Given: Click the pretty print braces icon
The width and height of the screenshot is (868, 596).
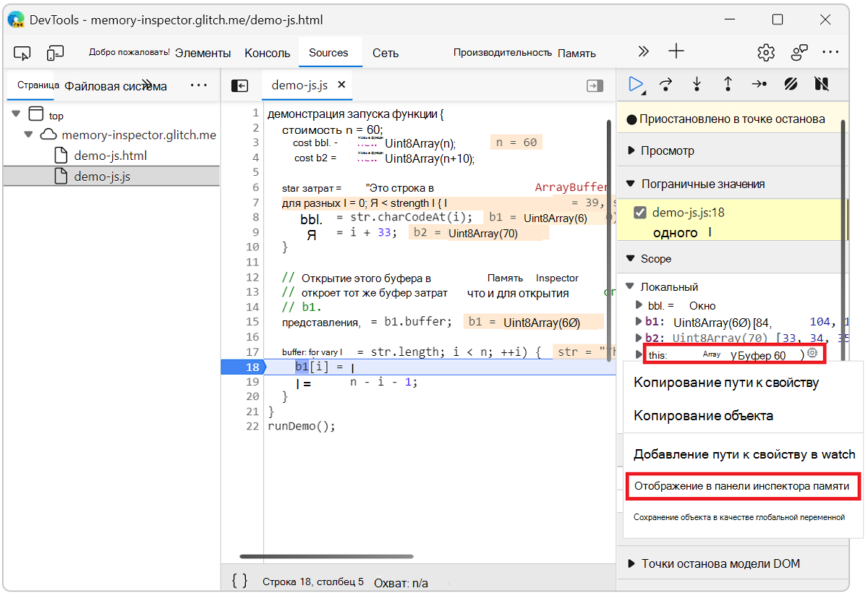Looking at the screenshot, I should click(239, 581).
